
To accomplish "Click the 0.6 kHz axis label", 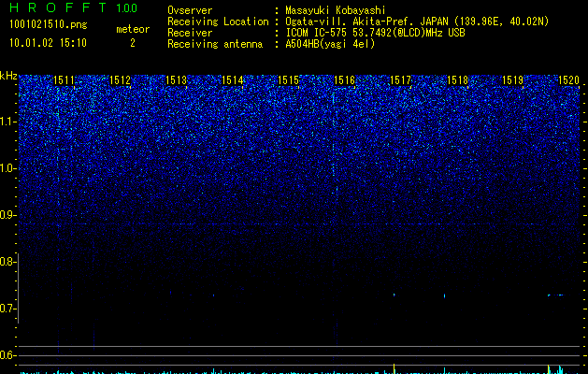I will tap(8, 355).
